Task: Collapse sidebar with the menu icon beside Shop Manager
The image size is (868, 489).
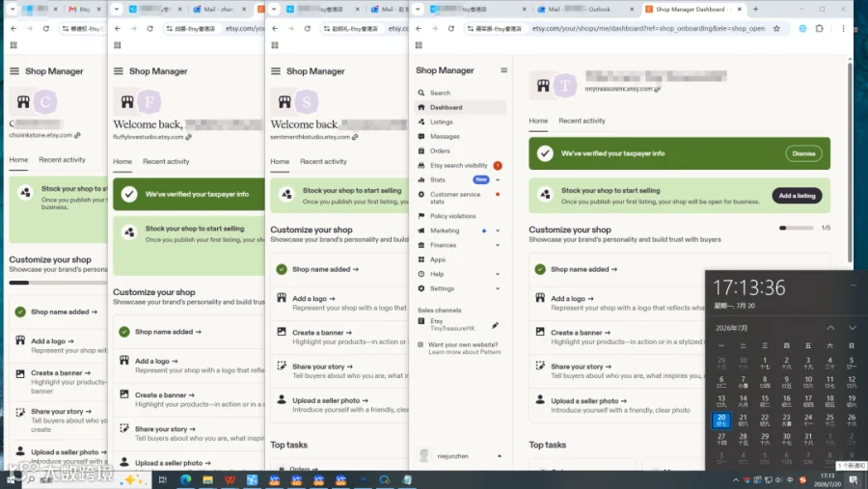Action: coord(503,70)
